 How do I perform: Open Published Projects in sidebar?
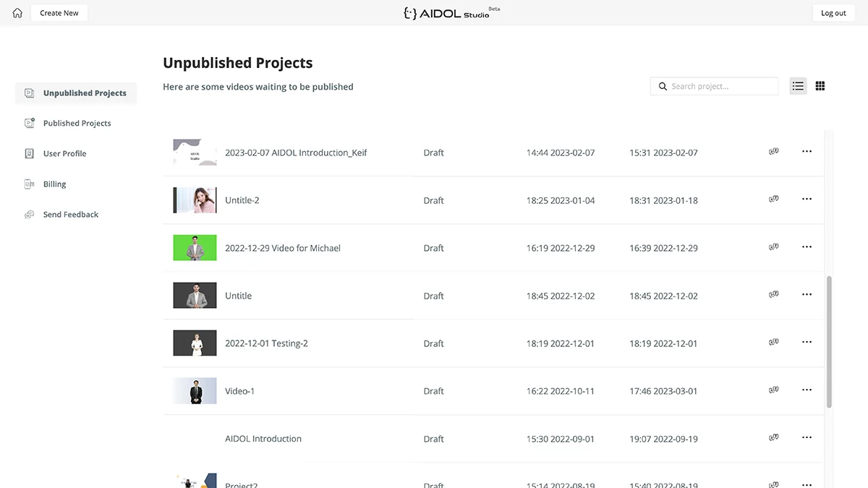point(76,124)
